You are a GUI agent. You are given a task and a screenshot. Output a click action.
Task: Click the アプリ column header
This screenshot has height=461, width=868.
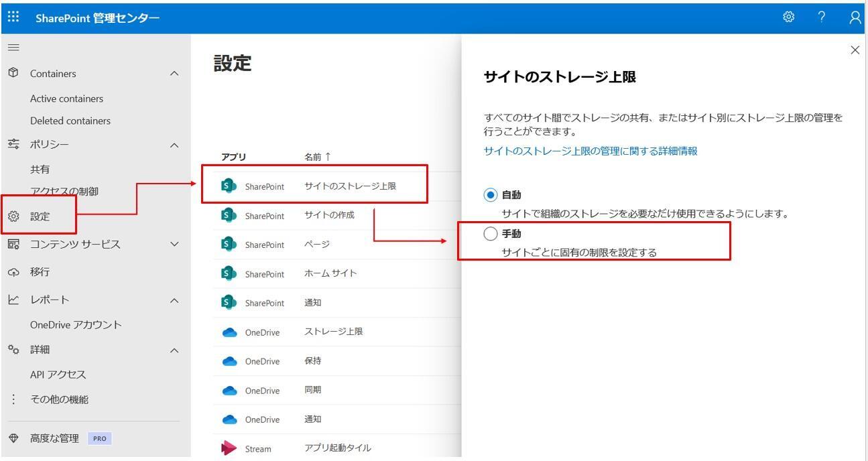tap(234, 157)
